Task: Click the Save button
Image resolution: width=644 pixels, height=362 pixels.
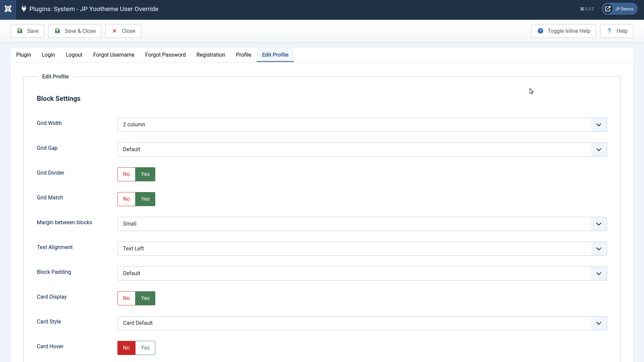Action: [28, 31]
